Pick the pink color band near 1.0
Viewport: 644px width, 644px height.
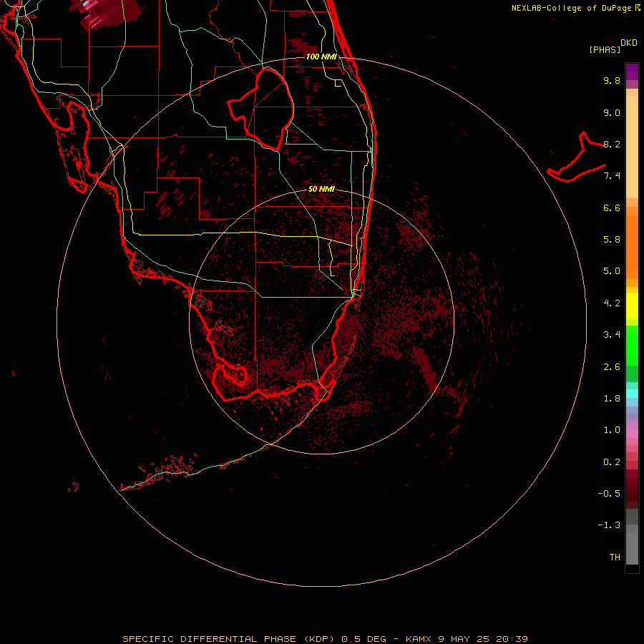click(x=632, y=433)
